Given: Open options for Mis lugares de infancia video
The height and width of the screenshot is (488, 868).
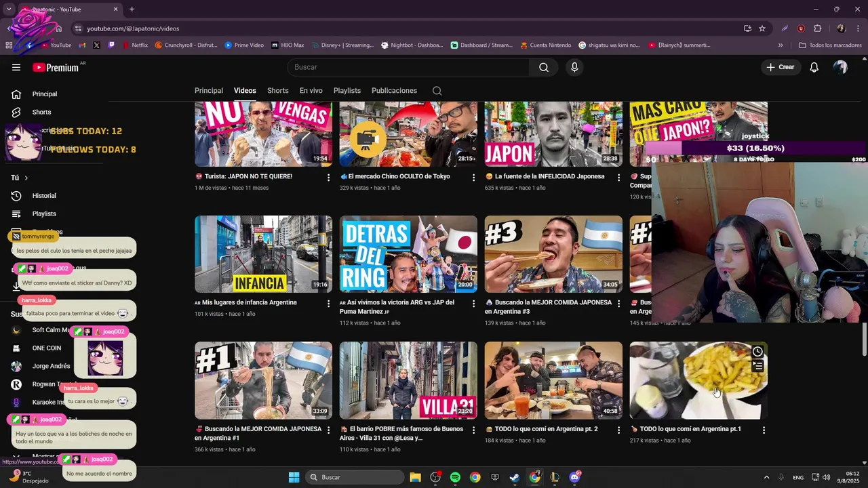Looking at the screenshot, I should pos(329,304).
